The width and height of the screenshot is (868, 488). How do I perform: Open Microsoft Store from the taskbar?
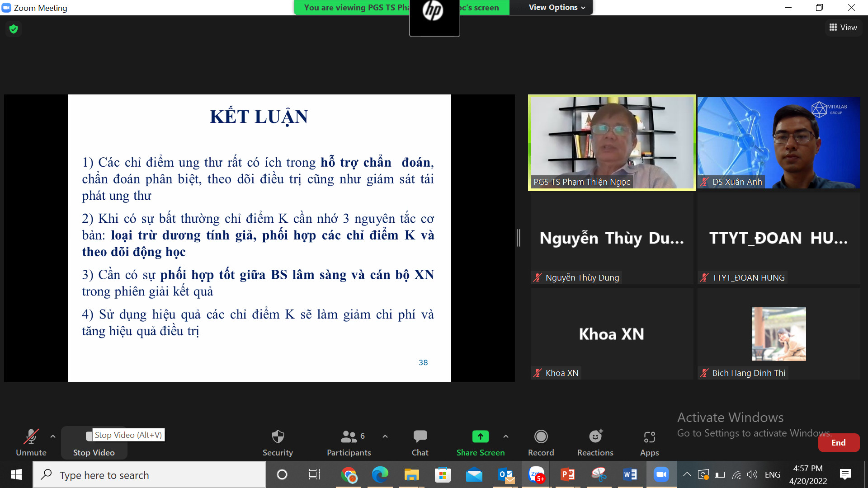point(443,474)
